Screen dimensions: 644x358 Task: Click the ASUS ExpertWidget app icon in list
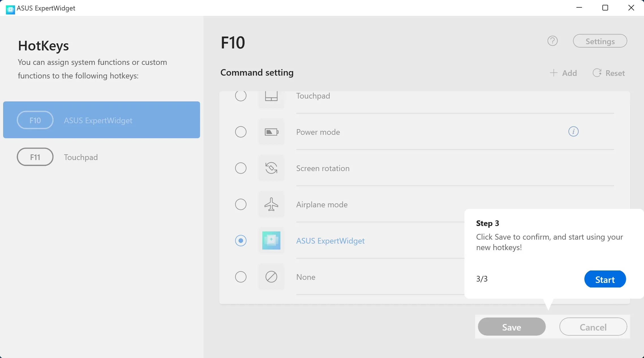point(271,241)
